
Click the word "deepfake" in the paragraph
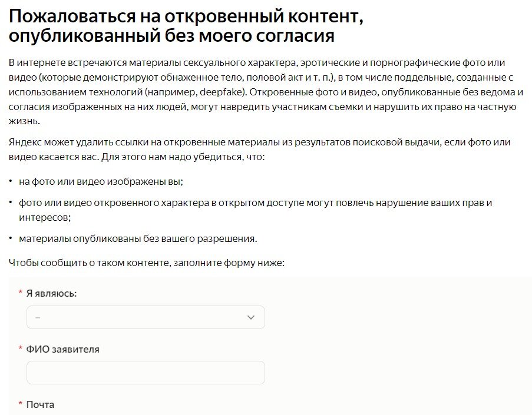tap(222, 92)
